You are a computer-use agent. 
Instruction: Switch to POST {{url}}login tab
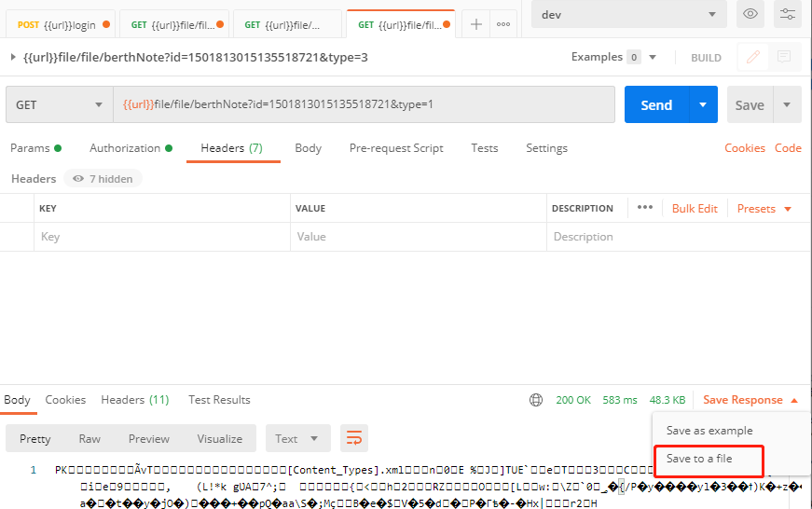62,24
